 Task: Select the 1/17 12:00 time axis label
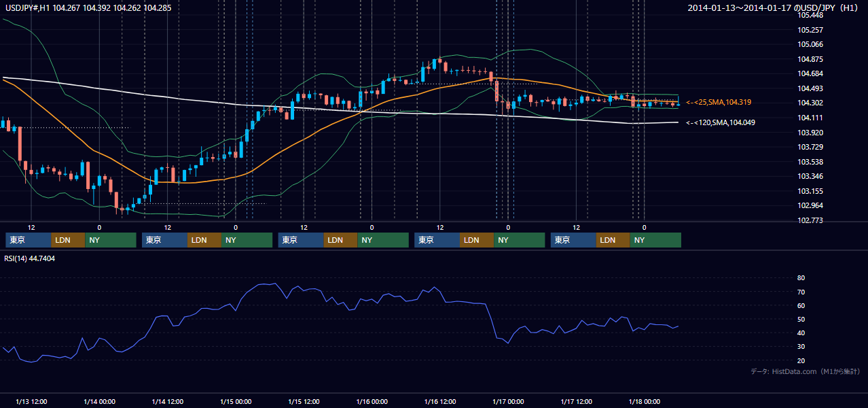pyautogui.click(x=576, y=401)
